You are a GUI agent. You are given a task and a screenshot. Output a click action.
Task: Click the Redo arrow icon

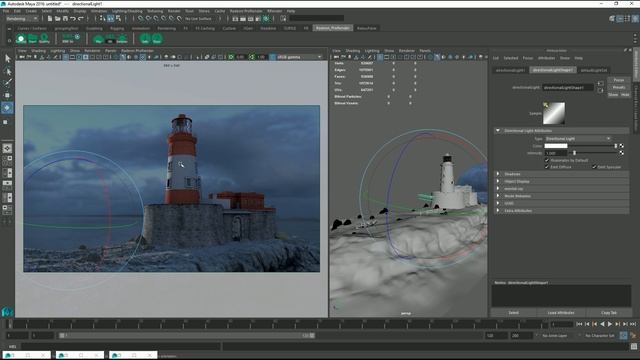pos(80,18)
